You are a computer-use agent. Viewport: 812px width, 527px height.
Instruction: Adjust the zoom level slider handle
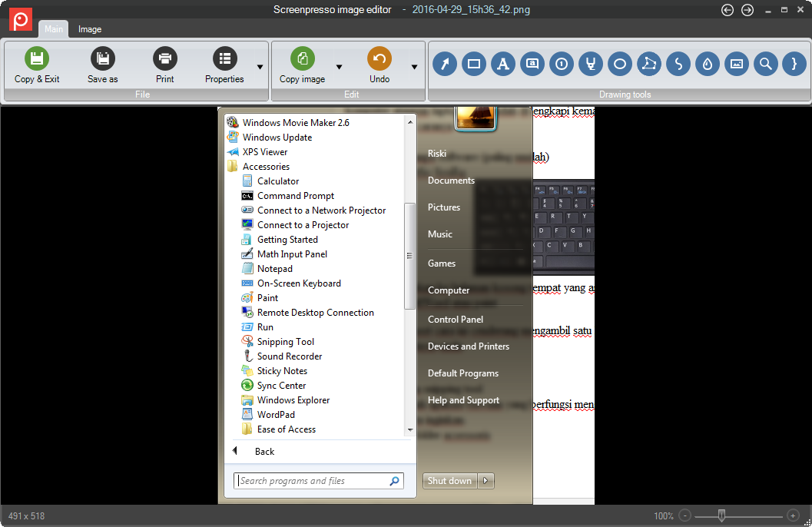point(721,515)
